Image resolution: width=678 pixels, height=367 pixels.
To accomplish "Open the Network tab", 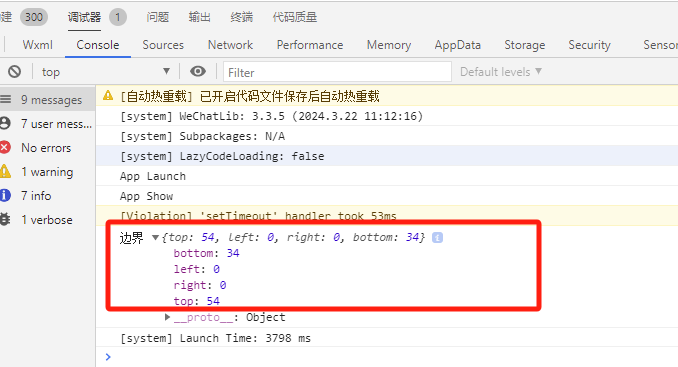I will (x=230, y=45).
